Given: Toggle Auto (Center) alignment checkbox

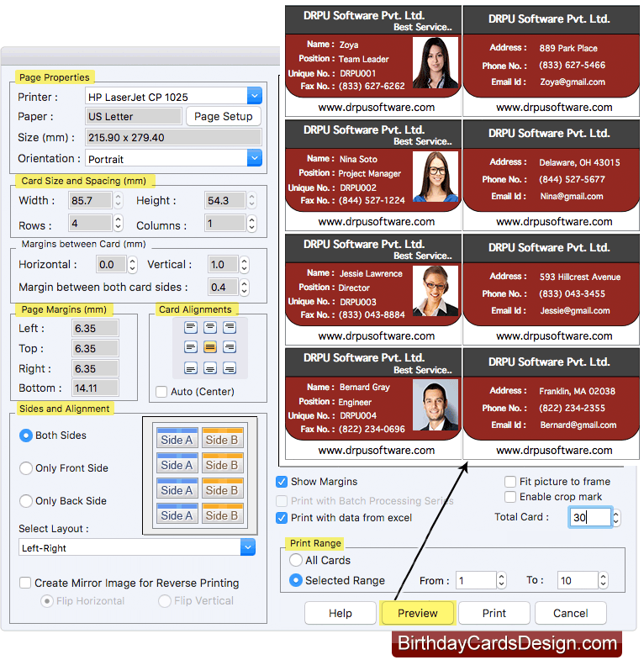Looking at the screenshot, I should (x=161, y=392).
